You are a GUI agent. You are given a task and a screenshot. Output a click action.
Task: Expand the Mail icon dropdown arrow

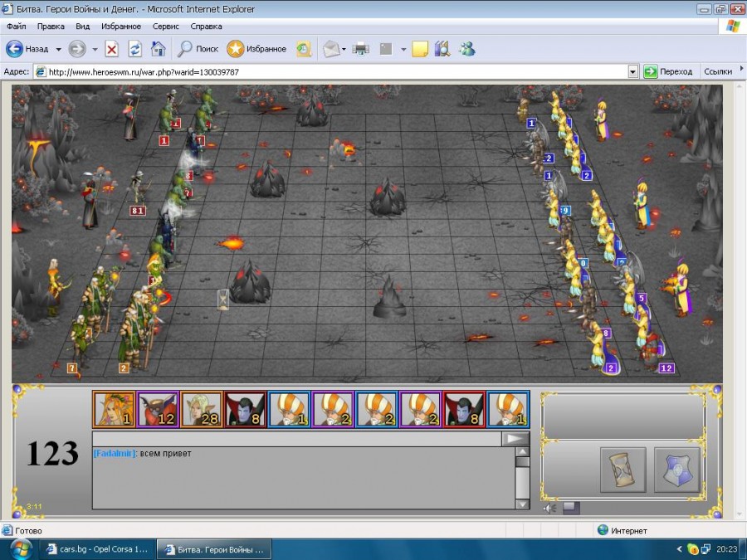pyautogui.click(x=344, y=49)
